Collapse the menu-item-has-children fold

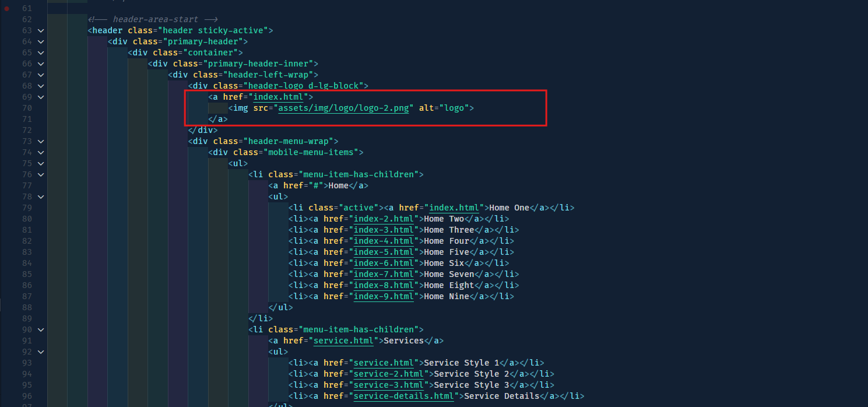pyautogui.click(x=40, y=174)
